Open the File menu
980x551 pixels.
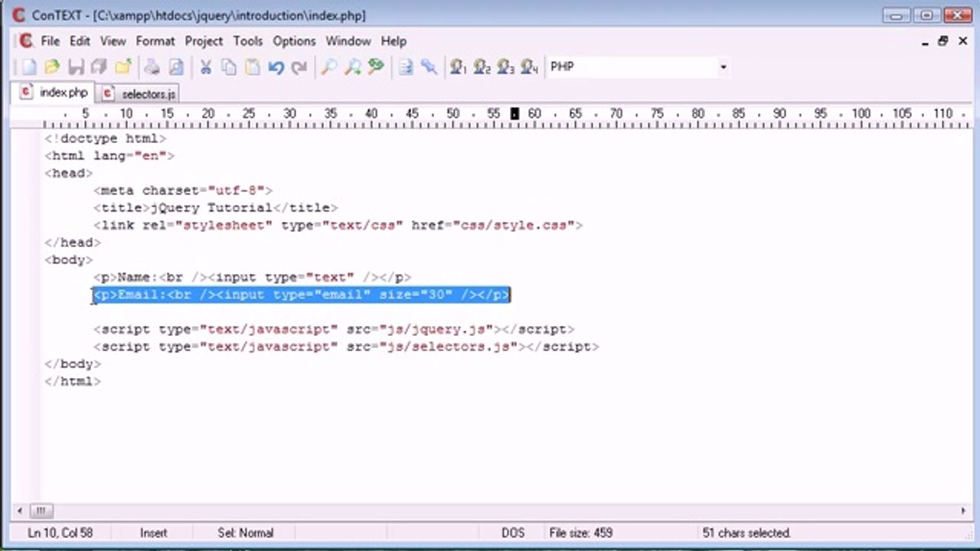[x=51, y=41]
